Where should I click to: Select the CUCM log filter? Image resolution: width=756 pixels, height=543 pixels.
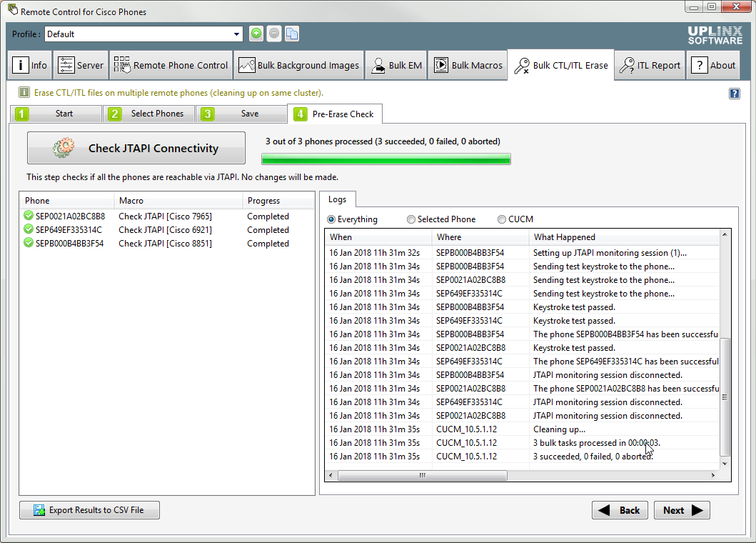point(515,219)
